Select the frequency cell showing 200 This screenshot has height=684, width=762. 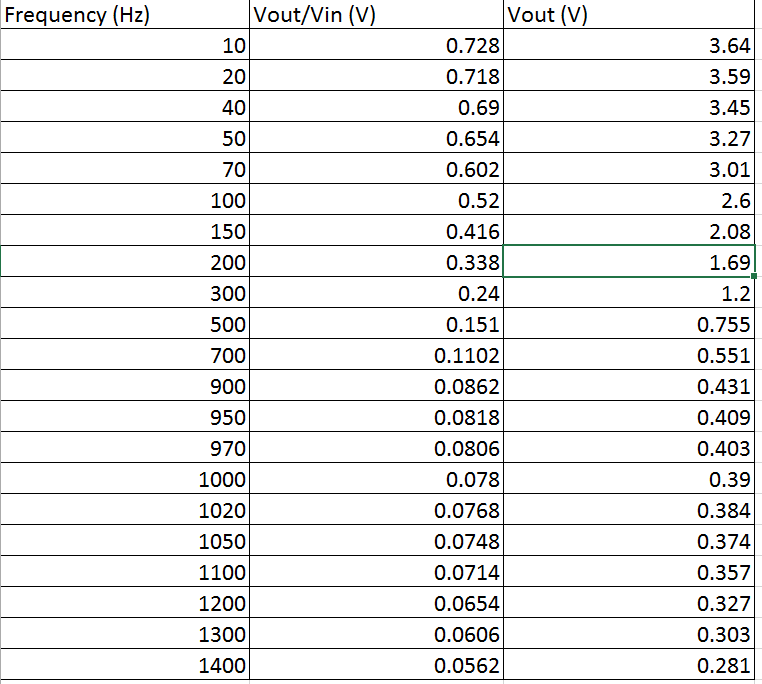pos(124,262)
